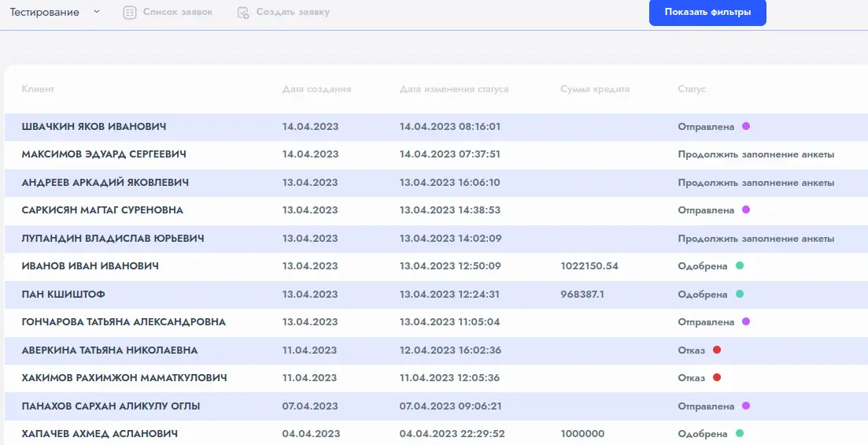Click green status dot for Иванов Иван
The height and width of the screenshot is (445, 868).
tap(740, 265)
